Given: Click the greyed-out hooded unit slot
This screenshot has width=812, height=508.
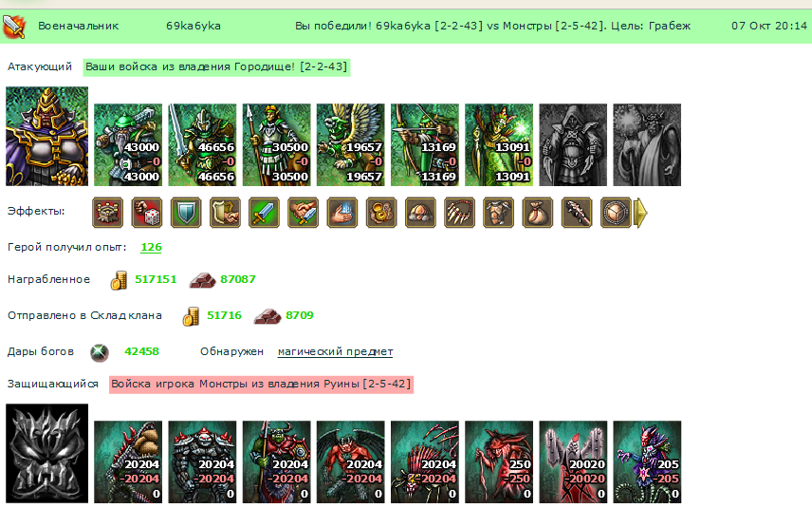Looking at the screenshot, I should click(573, 144).
